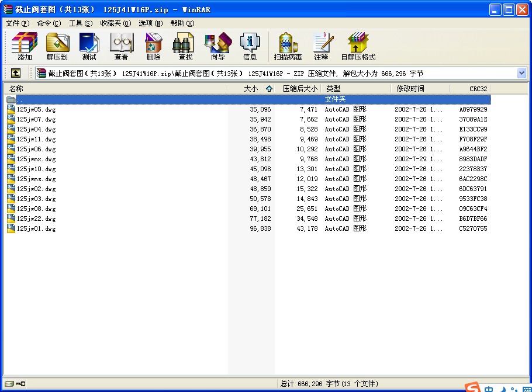This screenshot has width=532, height=392.
Task: Click the up-one-level folder icon
Action: click(15, 73)
